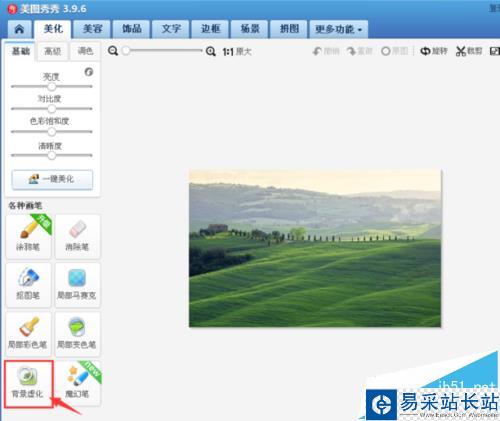Click the 旋转 rotate tool
The width and height of the screenshot is (500, 421).
coord(434,51)
